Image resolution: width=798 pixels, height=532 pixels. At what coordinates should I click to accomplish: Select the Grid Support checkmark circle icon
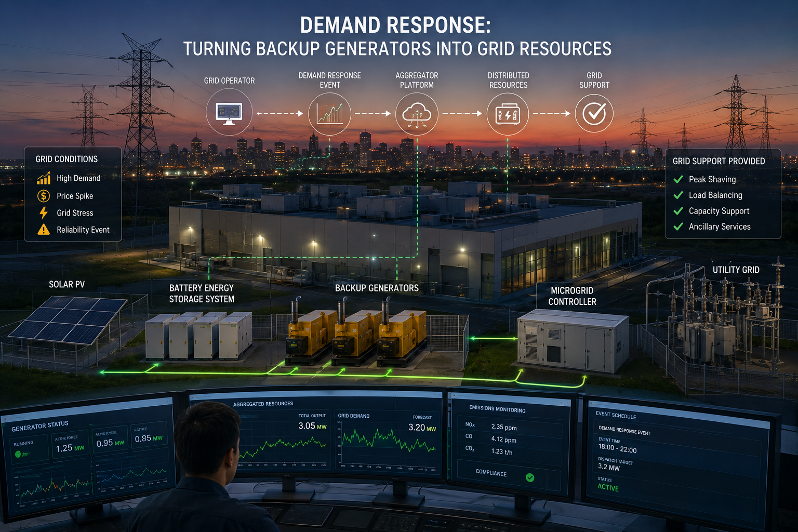[594, 113]
